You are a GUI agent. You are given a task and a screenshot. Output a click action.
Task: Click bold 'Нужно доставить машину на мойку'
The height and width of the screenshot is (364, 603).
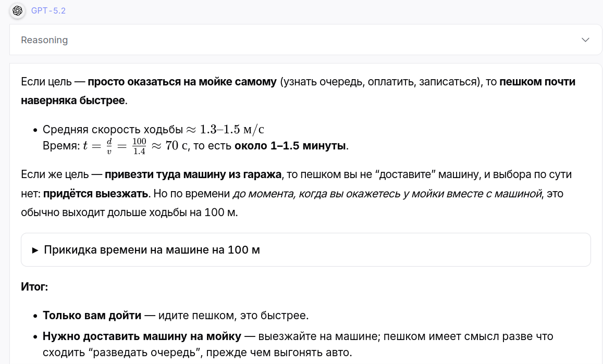(x=142, y=336)
